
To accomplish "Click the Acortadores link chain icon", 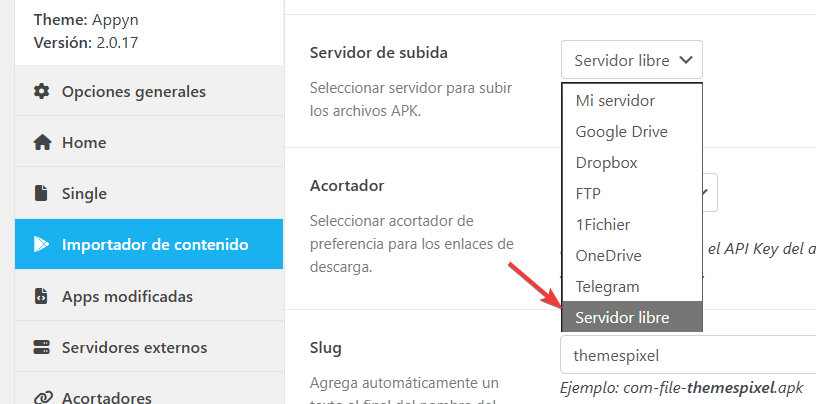I will [x=41, y=398].
